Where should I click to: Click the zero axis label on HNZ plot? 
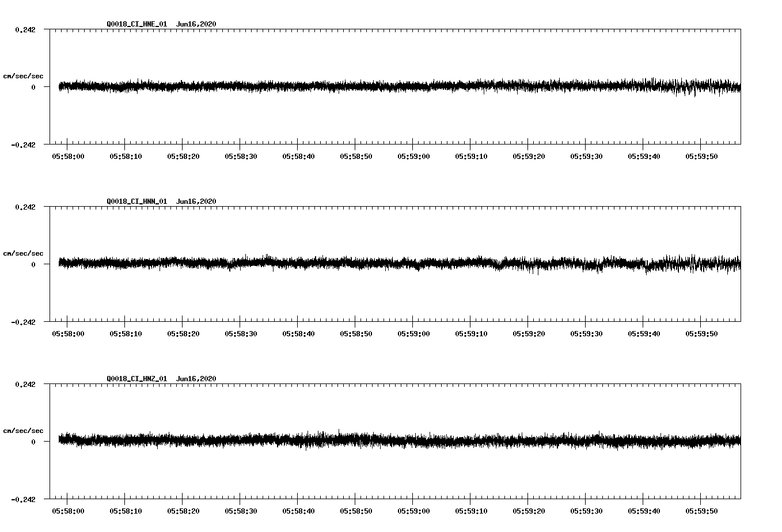point(33,442)
